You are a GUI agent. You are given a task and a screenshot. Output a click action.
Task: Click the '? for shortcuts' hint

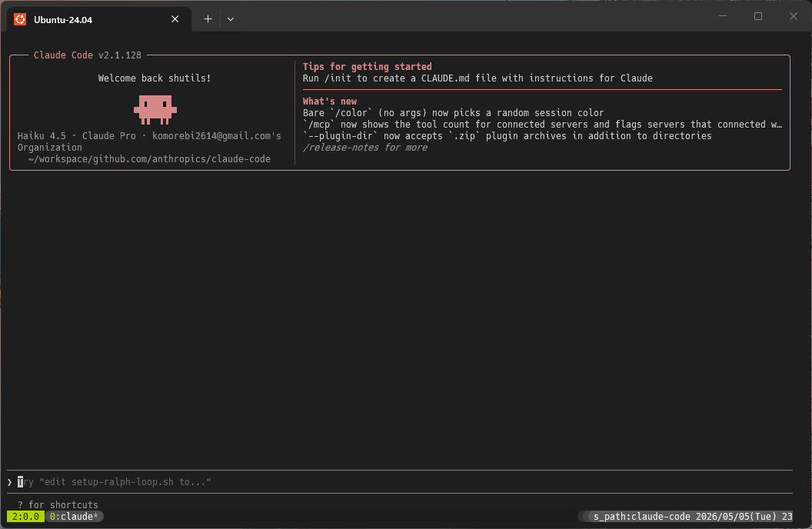(58, 504)
